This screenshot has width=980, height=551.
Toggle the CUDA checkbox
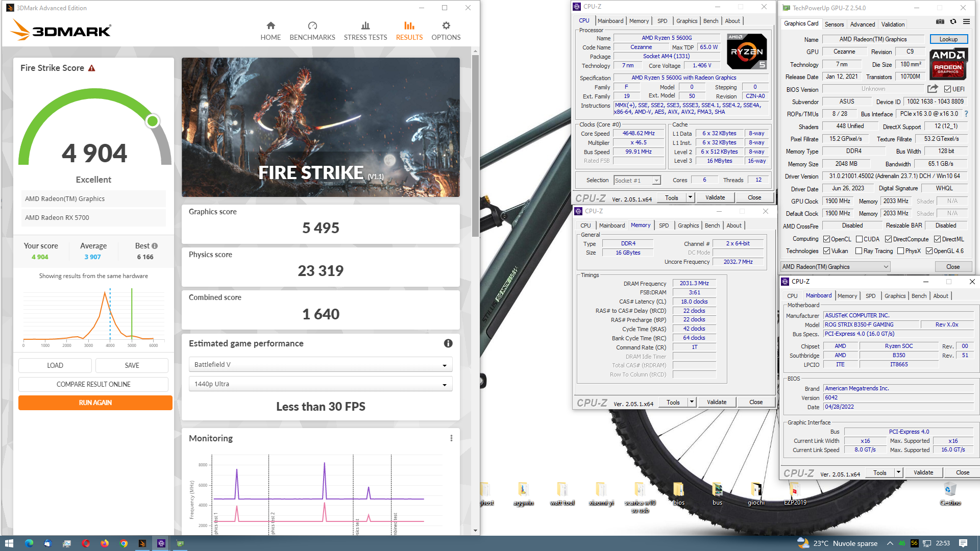pyautogui.click(x=859, y=239)
